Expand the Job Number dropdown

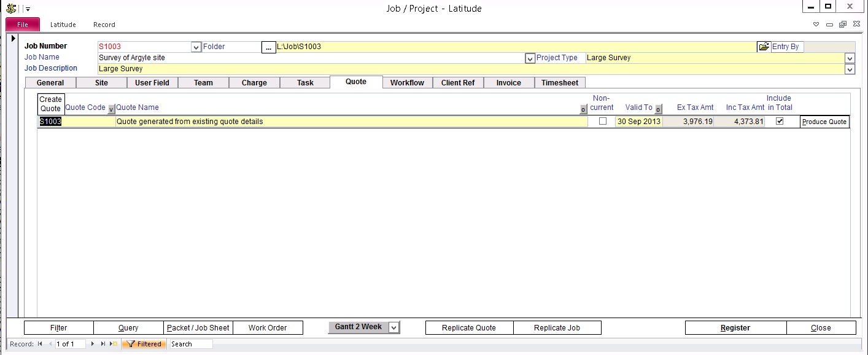(196, 47)
